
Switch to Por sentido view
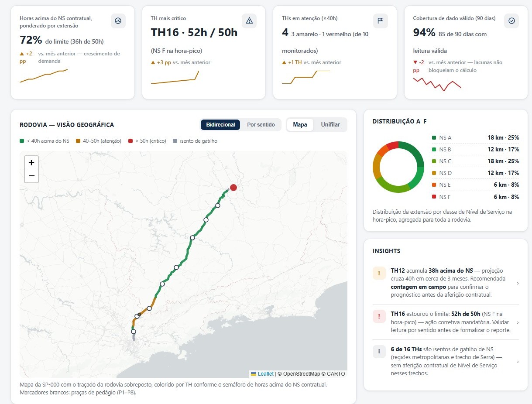pyautogui.click(x=261, y=125)
